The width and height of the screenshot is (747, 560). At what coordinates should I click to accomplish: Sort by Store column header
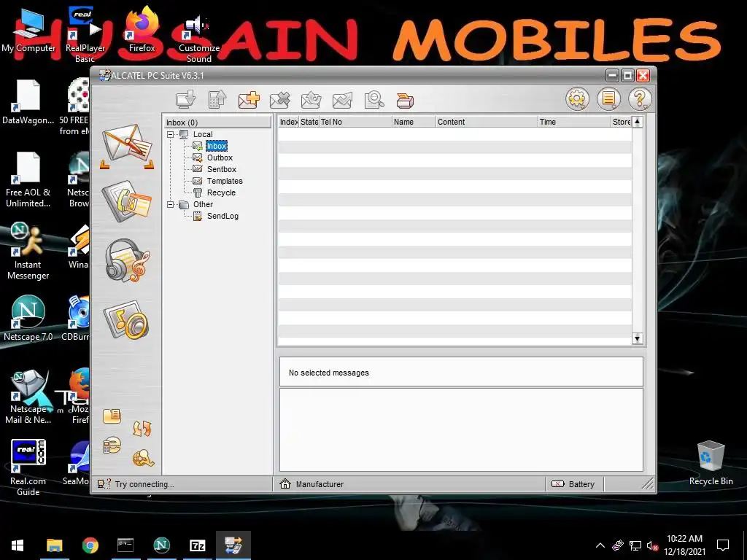(x=621, y=122)
